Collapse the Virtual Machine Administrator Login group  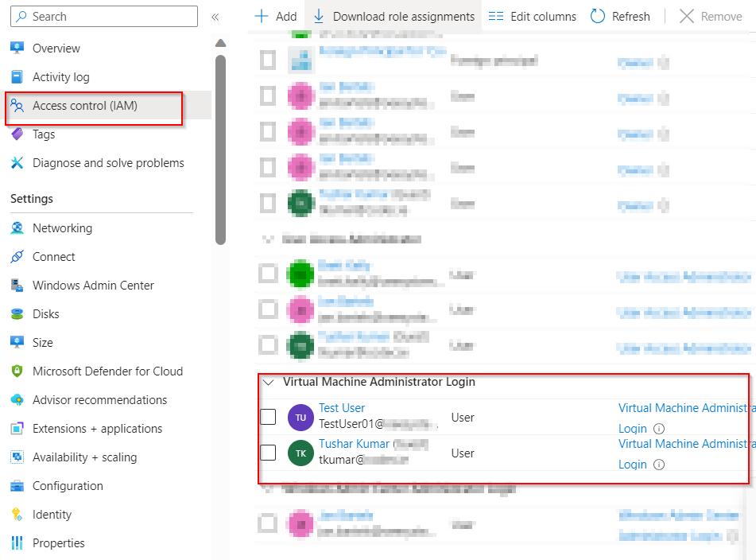pyautogui.click(x=269, y=382)
